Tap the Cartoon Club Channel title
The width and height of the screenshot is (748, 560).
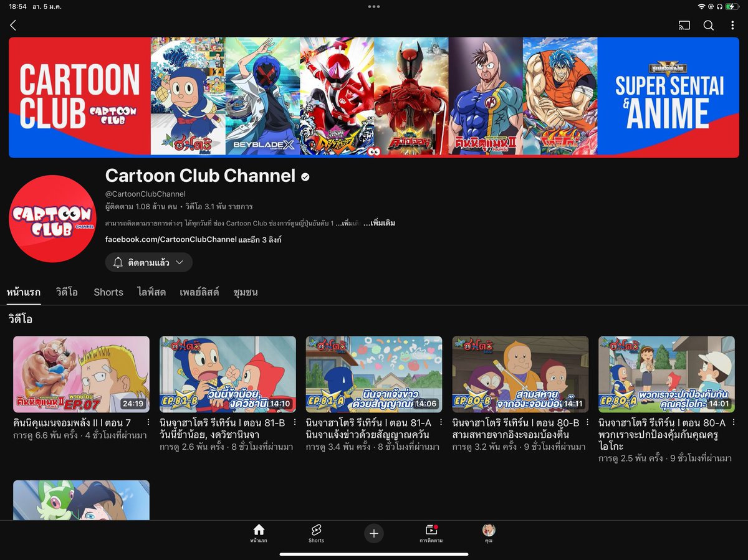[200, 176]
